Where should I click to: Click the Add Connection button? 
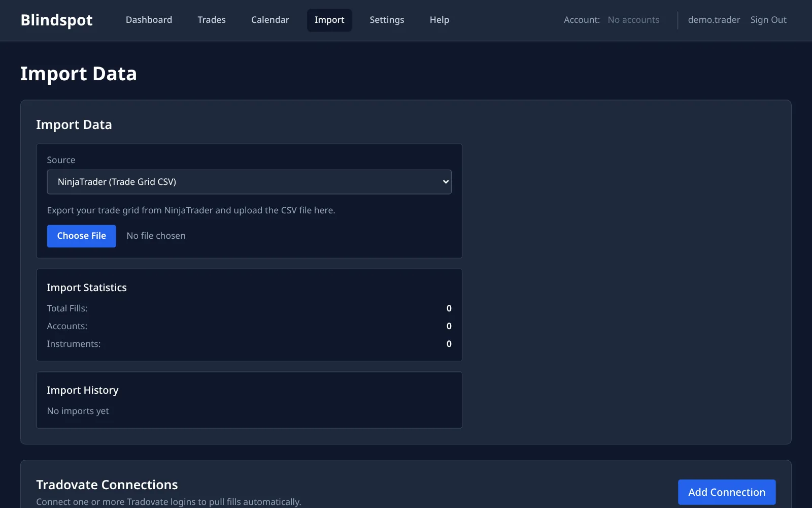[x=727, y=492]
